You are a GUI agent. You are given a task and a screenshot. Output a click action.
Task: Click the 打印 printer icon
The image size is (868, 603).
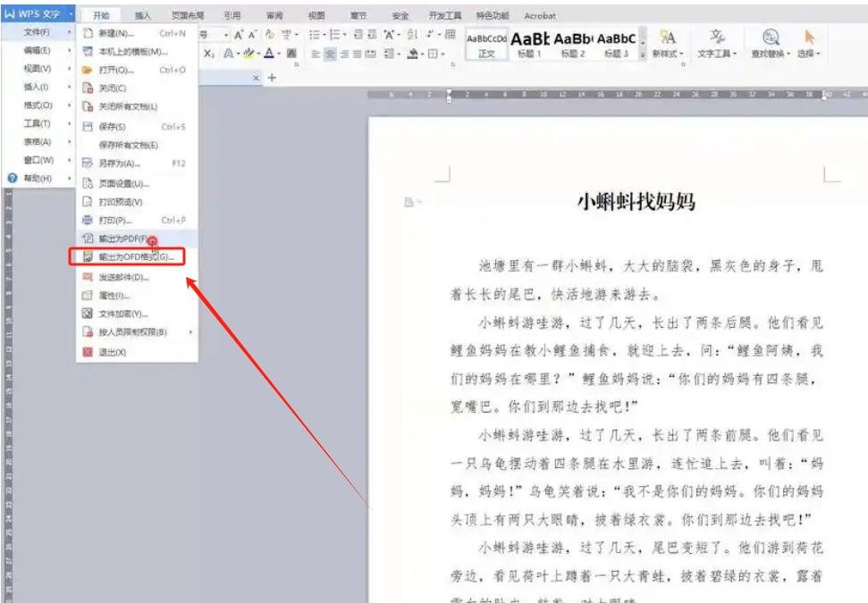point(88,220)
